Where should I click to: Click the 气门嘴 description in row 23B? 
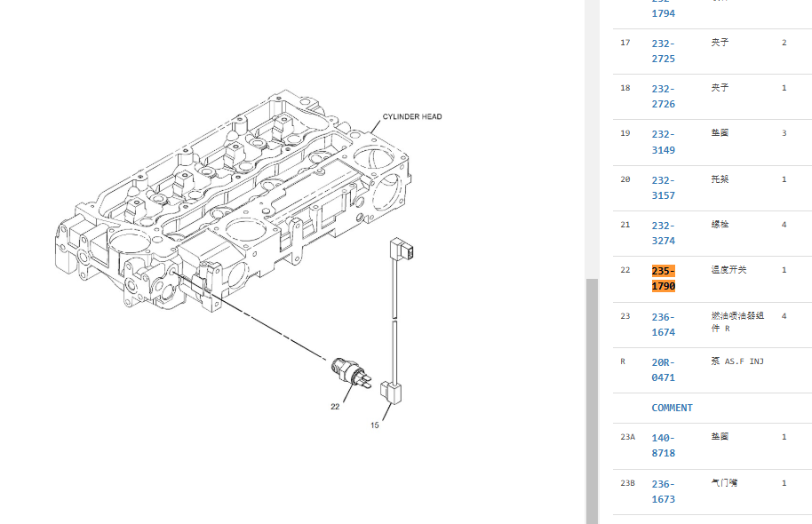(724, 482)
